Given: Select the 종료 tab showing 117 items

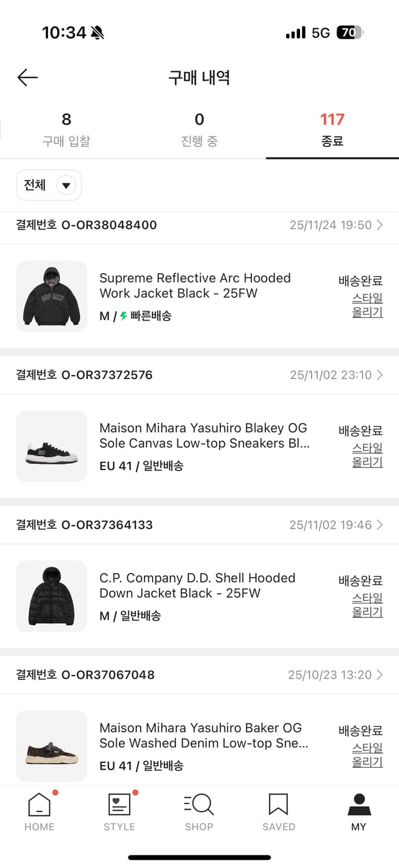Looking at the screenshot, I should (331, 128).
